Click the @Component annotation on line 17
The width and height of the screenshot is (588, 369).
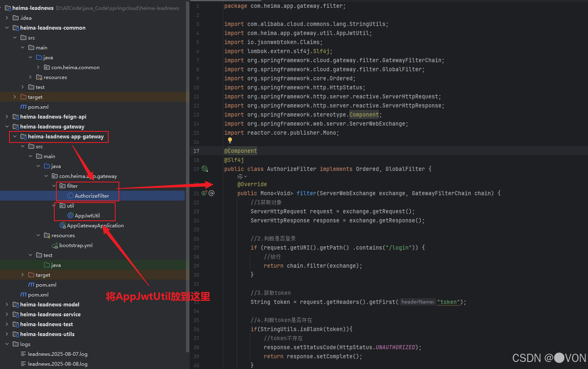pos(241,151)
